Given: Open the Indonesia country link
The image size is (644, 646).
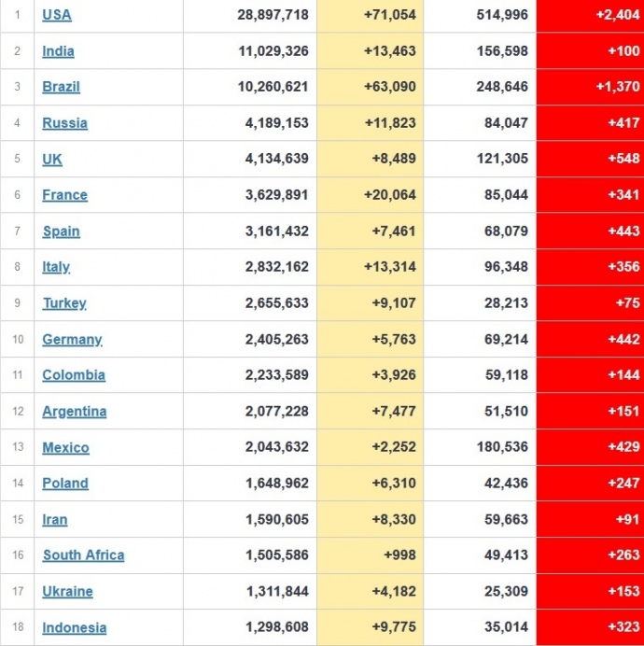Looking at the screenshot, I should coord(75,627).
